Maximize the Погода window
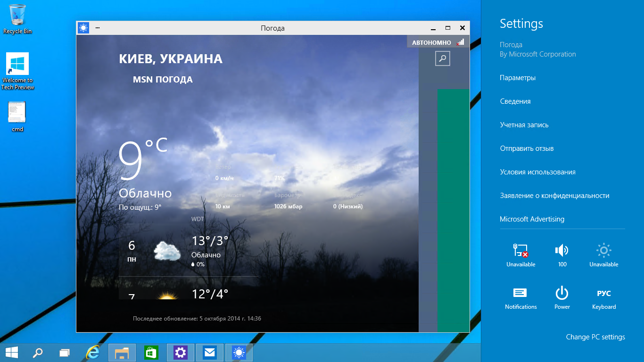This screenshot has height=362, width=644. pos(448,28)
